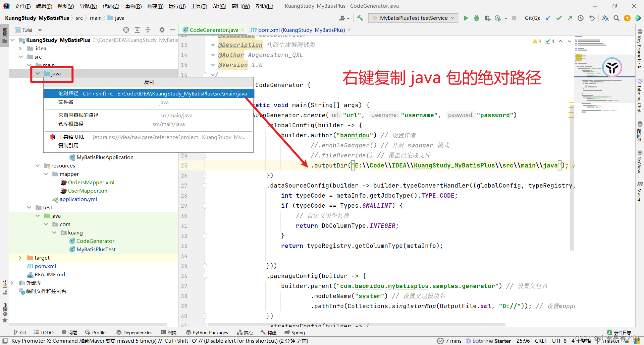Rollback changes with undo icon

[x=592, y=18]
